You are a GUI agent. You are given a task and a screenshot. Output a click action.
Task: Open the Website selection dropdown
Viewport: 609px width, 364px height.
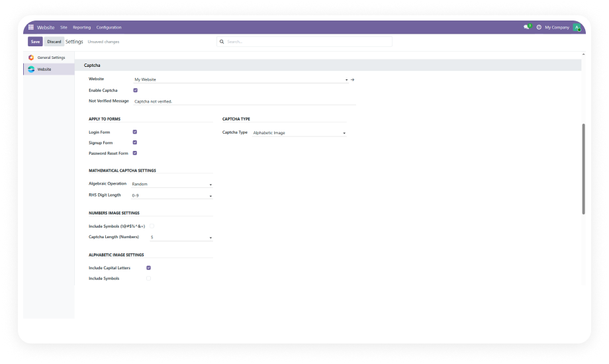241,79
